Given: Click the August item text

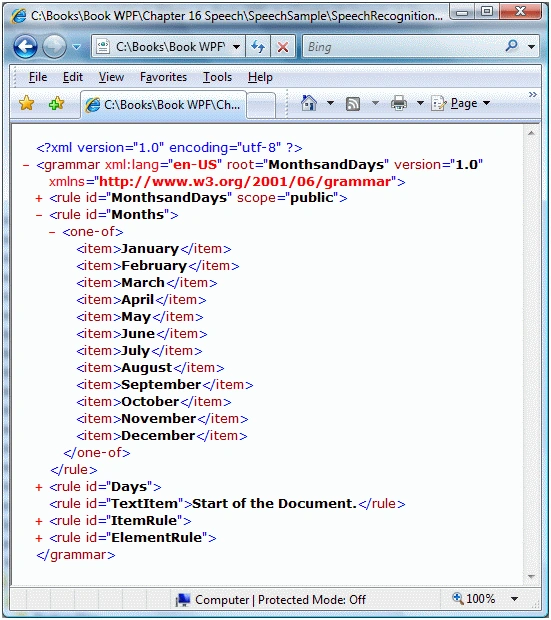Looking at the screenshot, I should point(147,368).
